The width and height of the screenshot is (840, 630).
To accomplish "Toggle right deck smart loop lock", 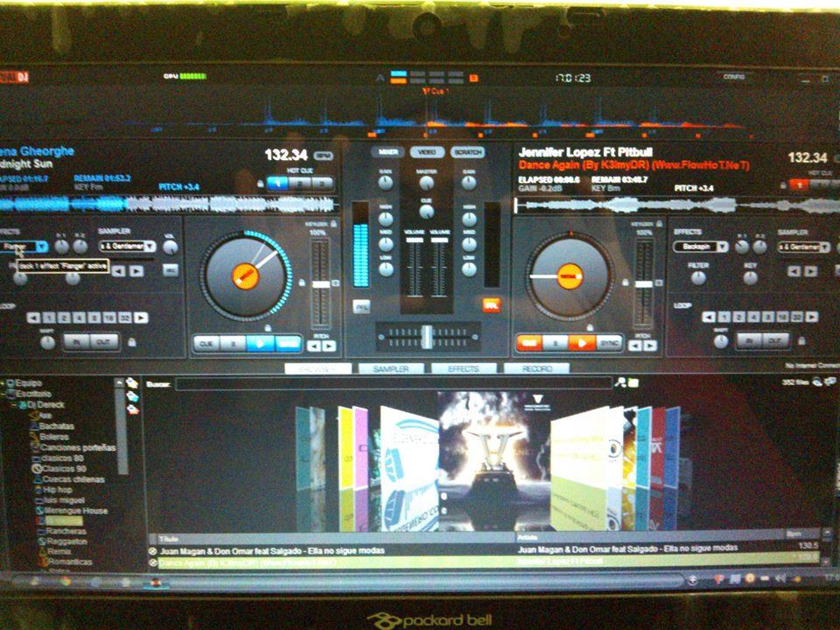I will (802, 340).
